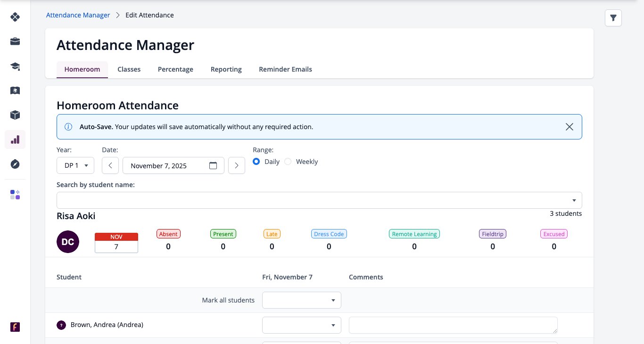Switch to the Reporting tab

(x=226, y=69)
